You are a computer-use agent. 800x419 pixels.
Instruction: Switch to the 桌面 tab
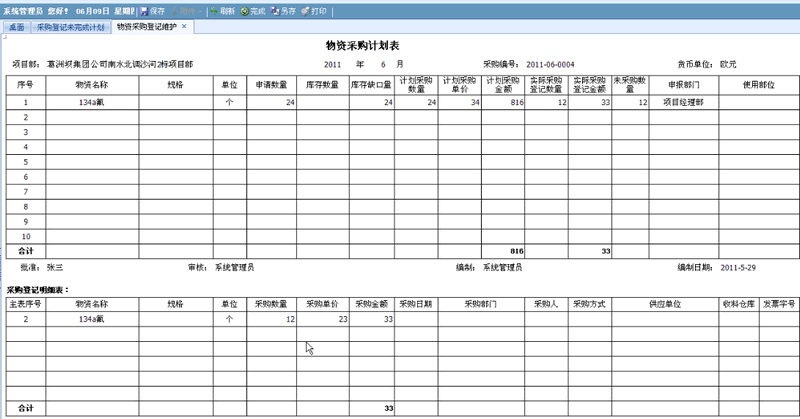click(16, 26)
